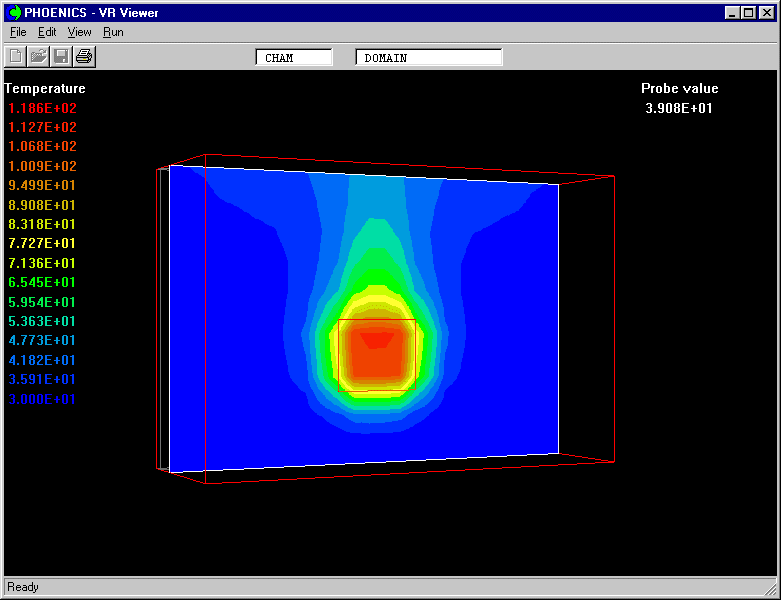The height and width of the screenshot is (600, 781).
Task: Click the 5.954E+01 green legend entry
Action: (x=42, y=302)
